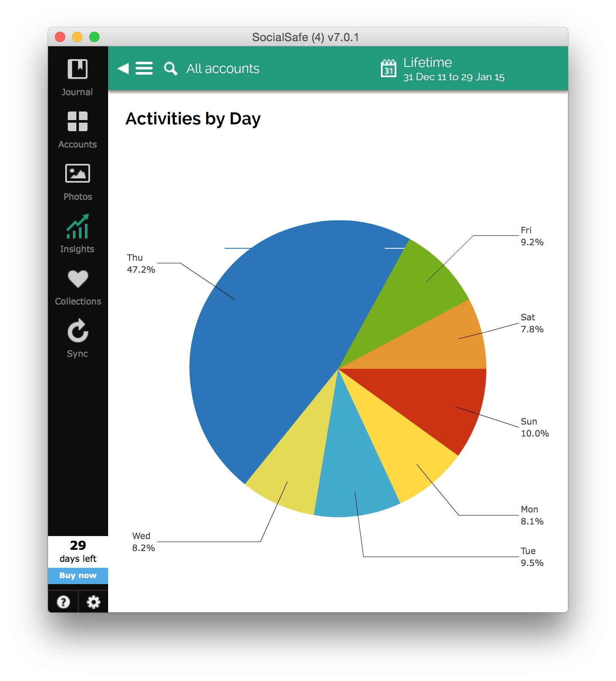
Task: Click the 29 days left notice
Action: (x=78, y=551)
